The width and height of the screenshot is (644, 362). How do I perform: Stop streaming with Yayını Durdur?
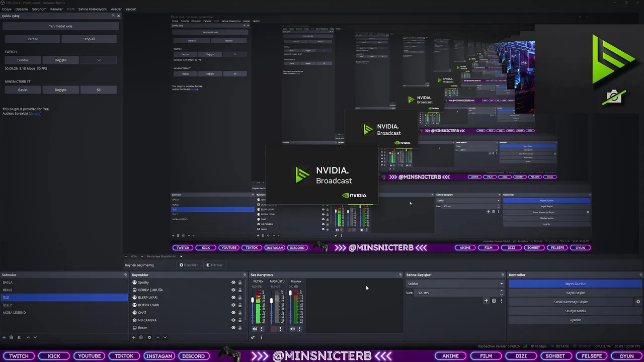point(575,284)
